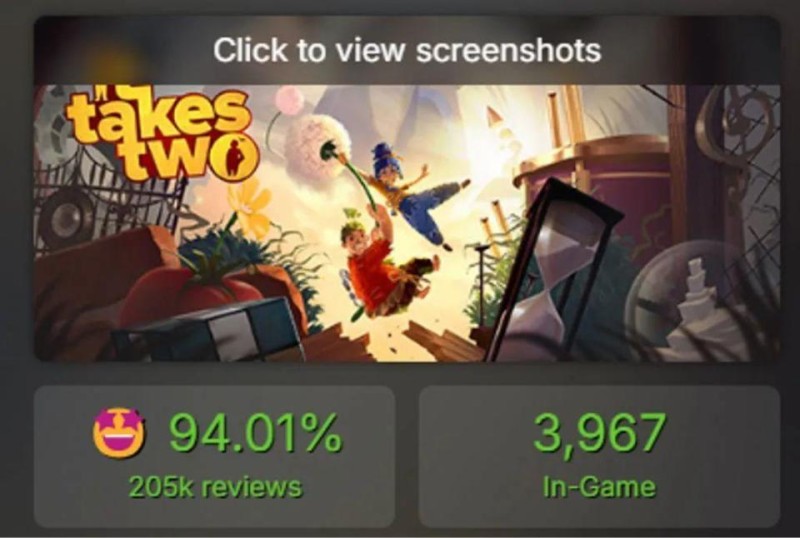Click the hourglass in the banner art
800x538 pixels.
(x=555, y=272)
